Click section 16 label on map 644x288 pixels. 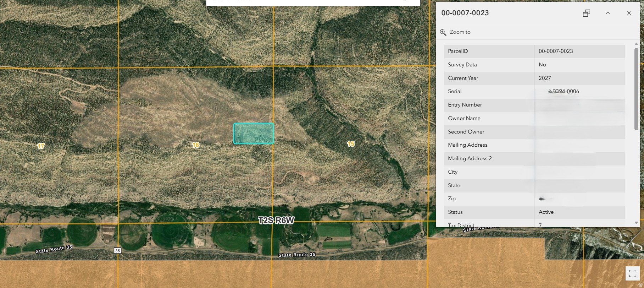[x=195, y=145]
